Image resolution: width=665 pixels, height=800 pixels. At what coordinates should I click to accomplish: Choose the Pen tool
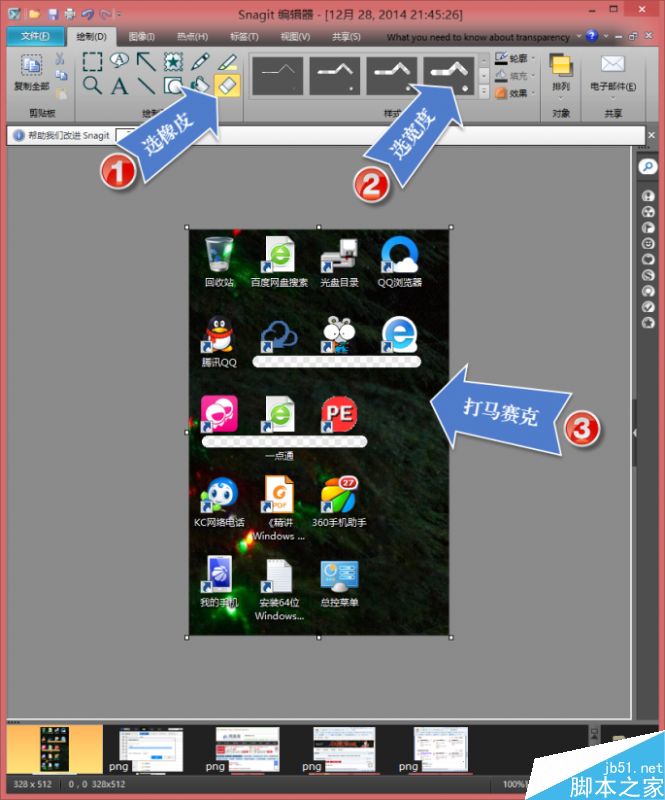tap(201, 62)
